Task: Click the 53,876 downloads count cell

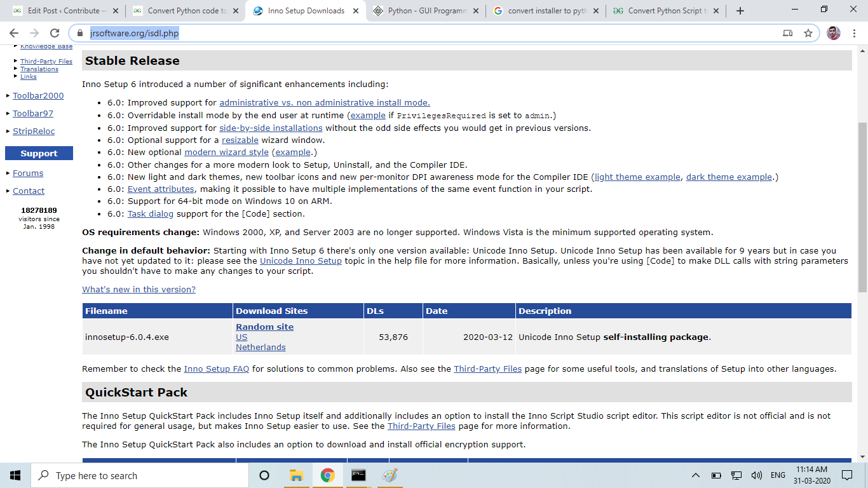Action: [393, 337]
